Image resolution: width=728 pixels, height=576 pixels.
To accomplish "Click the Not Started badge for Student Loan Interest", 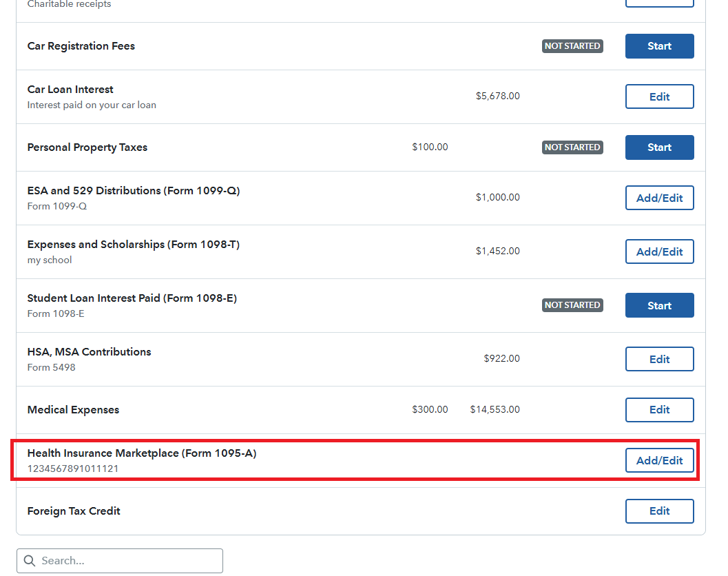I will click(572, 305).
